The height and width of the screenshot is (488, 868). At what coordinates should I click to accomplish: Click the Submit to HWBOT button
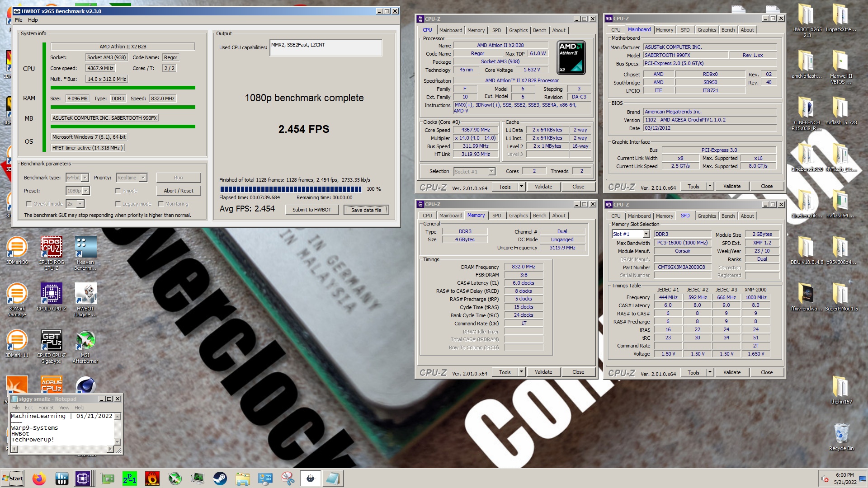(x=312, y=210)
